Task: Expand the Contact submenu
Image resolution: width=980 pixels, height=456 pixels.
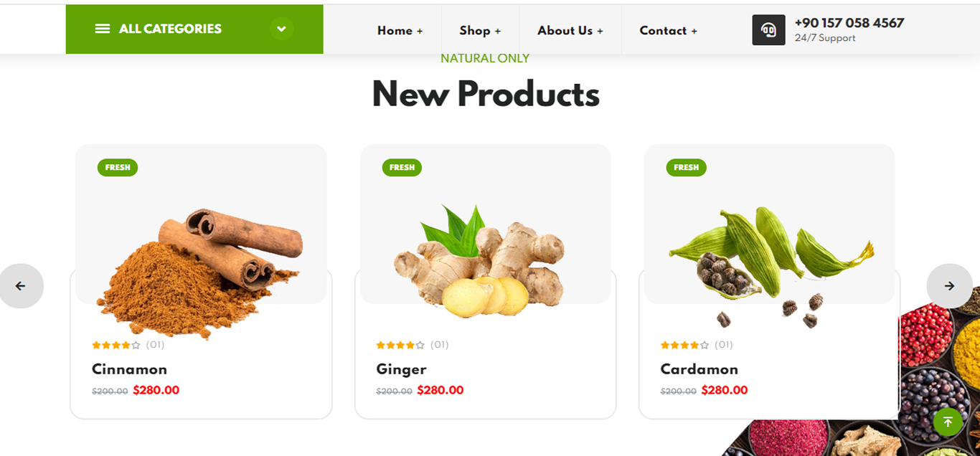Action: coord(669,31)
